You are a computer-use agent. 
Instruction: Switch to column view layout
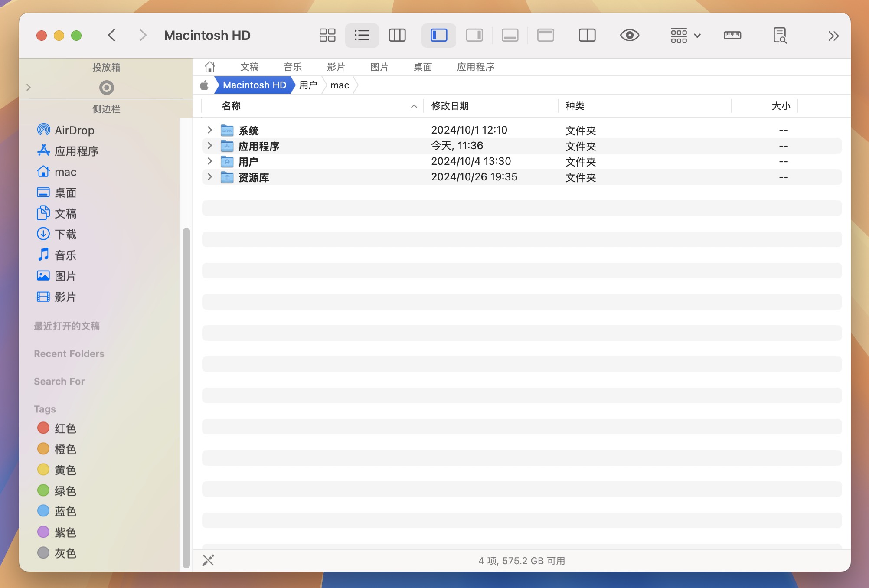tap(397, 35)
